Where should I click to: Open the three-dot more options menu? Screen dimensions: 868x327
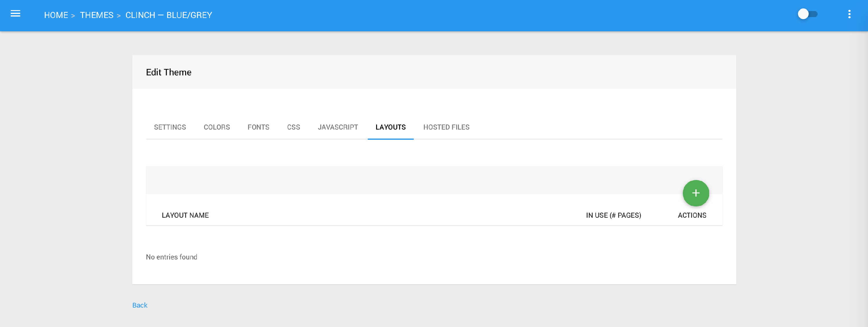[x=849, y=14]
